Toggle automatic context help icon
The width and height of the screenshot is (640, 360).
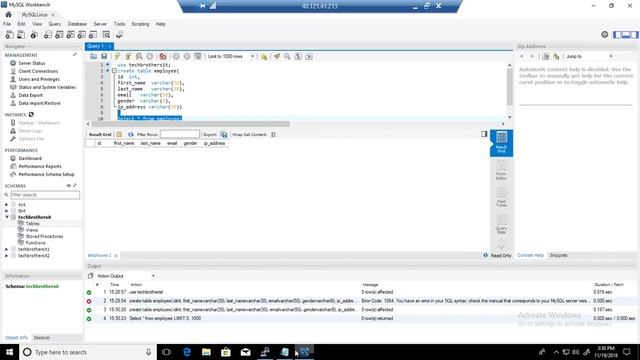(556, 56)
